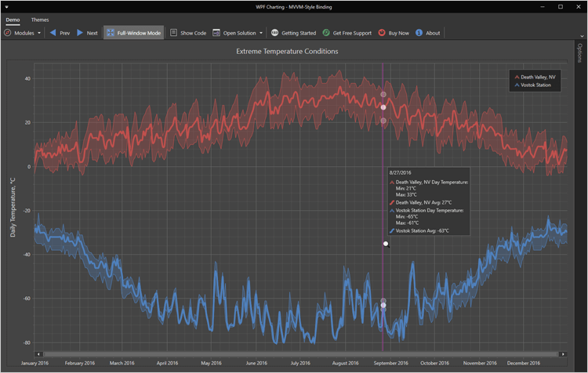Click the Getting Started icon
Image resolution: width=588 pixels, height=373 pixels.
[x=274, y=33]
